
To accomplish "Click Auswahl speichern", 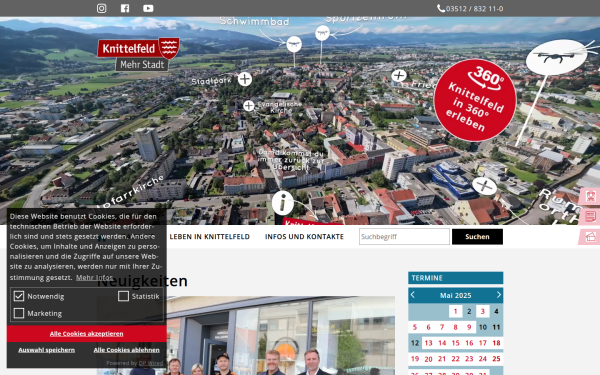I will (x=47, y=350).
